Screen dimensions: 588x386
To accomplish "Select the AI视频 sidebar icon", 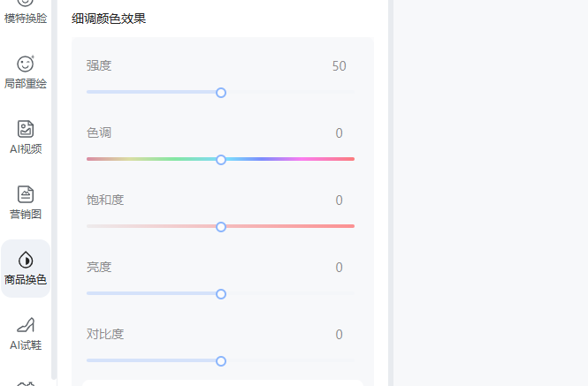I will pyautogui.click(x=26, y=129).
